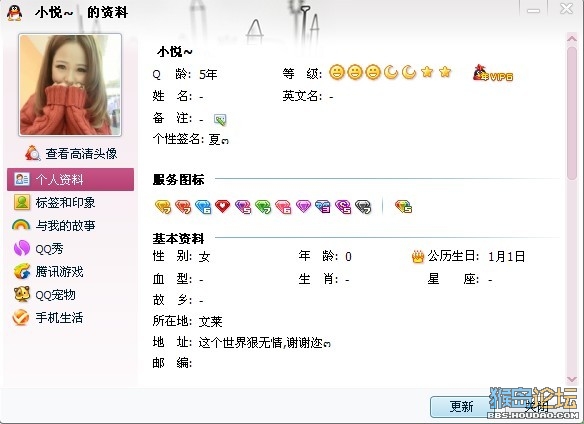Screen dimensions: 584x424
Task: Click the birthday cake icon beside 公历生日
Action: (418, 256)
